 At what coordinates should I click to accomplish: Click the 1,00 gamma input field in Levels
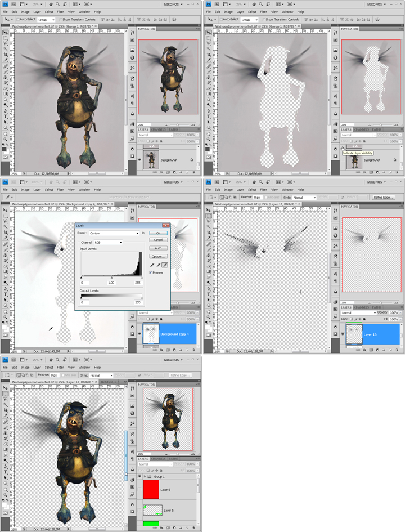coord(111,282)
